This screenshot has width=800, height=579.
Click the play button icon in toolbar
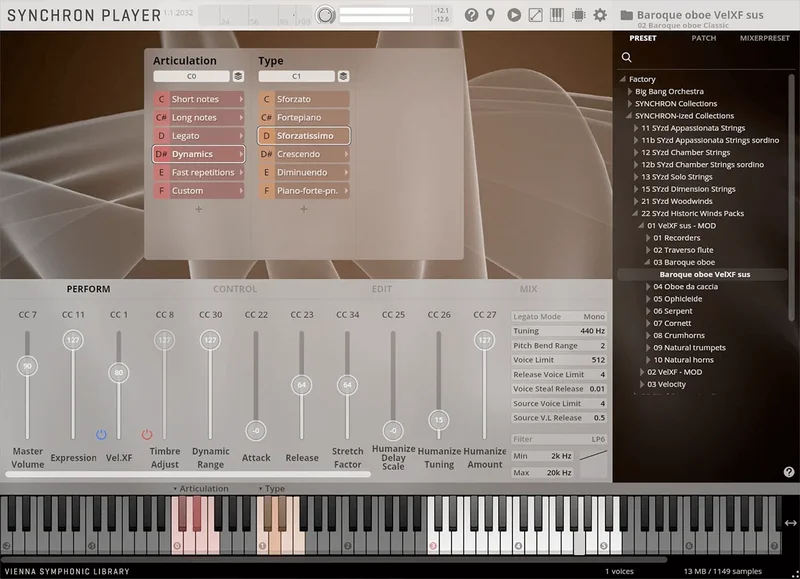(514, 15)
